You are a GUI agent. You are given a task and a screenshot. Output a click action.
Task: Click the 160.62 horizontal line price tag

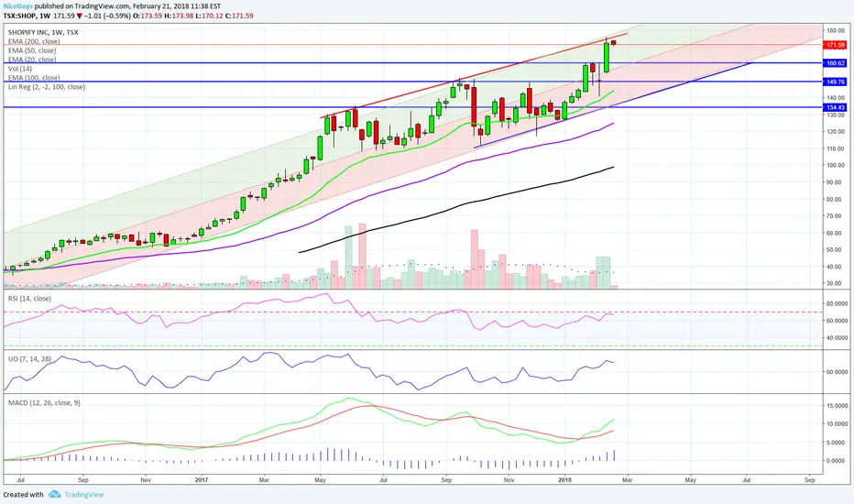pos(835,63)
